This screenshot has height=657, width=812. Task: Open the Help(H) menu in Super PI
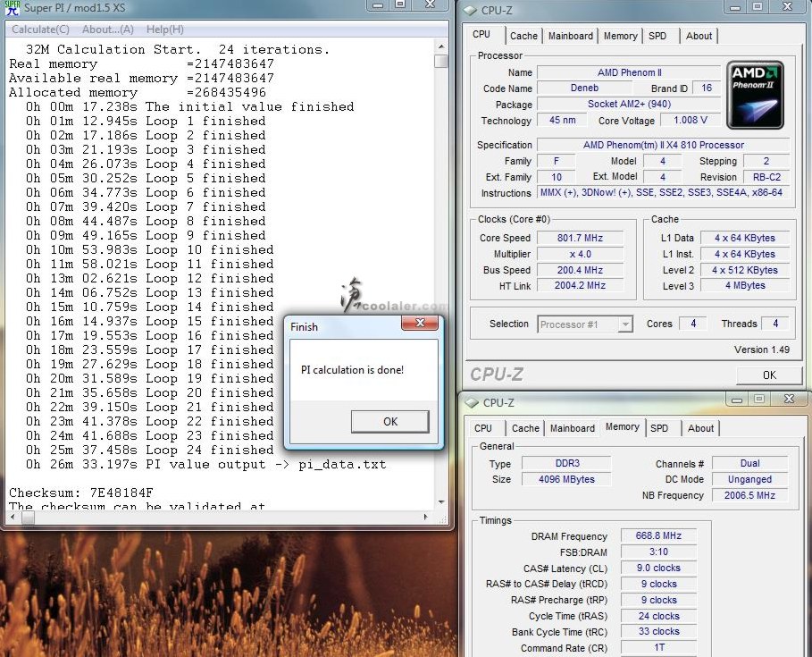164,29
